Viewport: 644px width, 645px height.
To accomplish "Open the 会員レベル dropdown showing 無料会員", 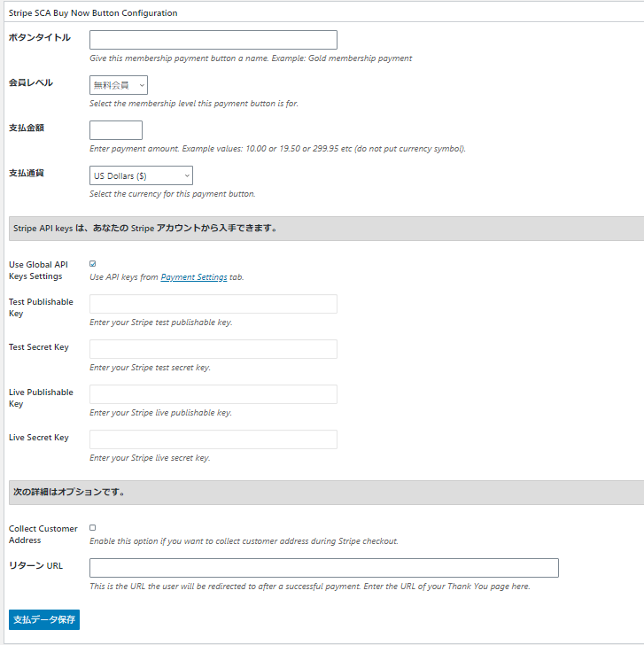I will (119, 85).
